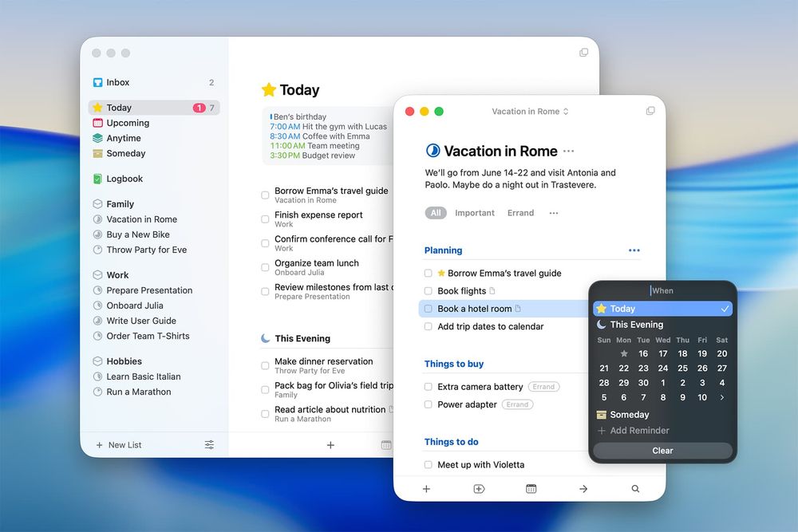Screen dimensions: 798x532
Task: Switch to the Important filter
Action: pyautogui.click(x=475, y=213)
